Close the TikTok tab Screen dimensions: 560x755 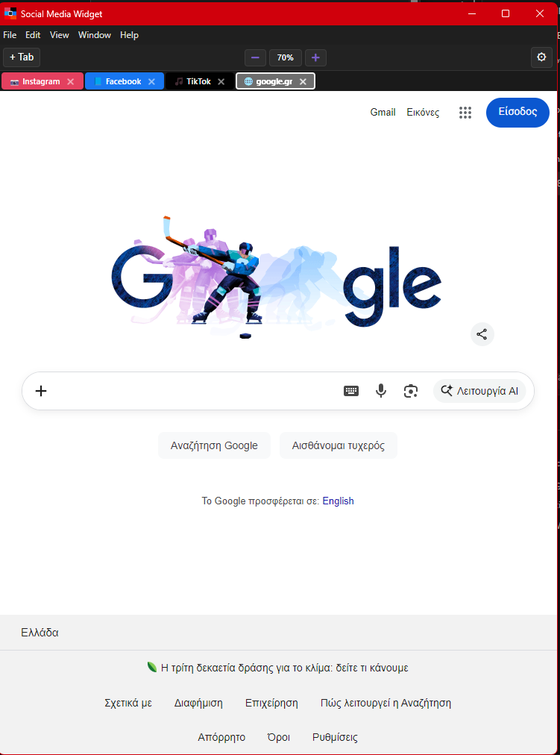(x=221, y=82)
